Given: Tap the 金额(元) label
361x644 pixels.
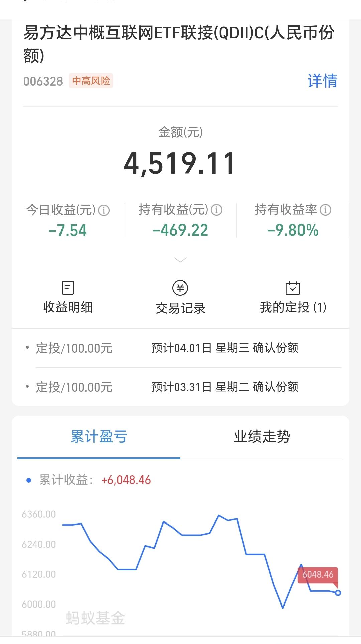Looking at the screenshot, I should [180, 132].
